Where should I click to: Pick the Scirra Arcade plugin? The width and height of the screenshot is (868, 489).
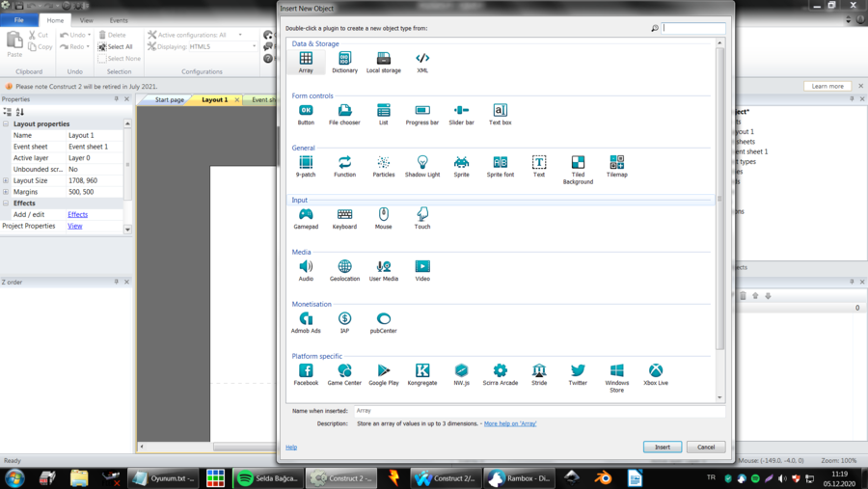tap(500, 371)
